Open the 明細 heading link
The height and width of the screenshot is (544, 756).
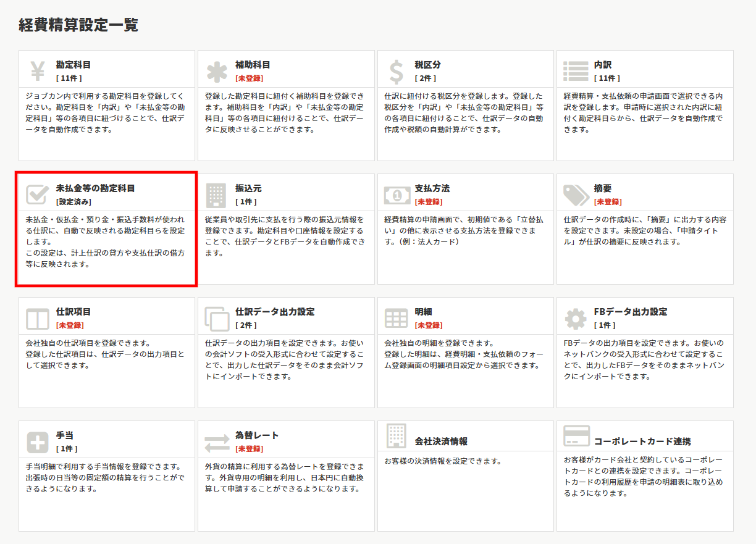423,312
